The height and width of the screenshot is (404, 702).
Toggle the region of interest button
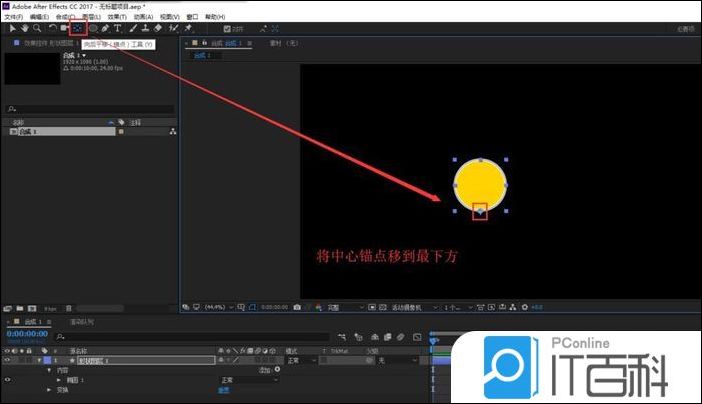[372, 307]
